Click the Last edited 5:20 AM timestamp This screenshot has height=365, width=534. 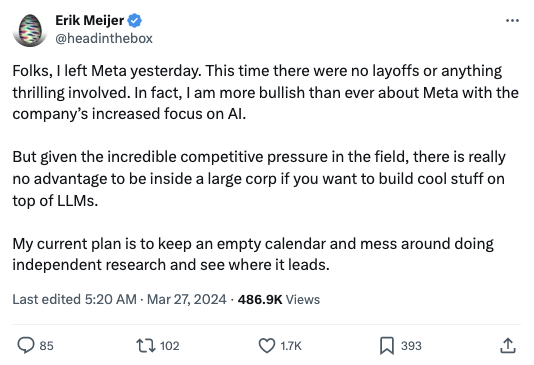pyautogui.click(x=75, y=299)
